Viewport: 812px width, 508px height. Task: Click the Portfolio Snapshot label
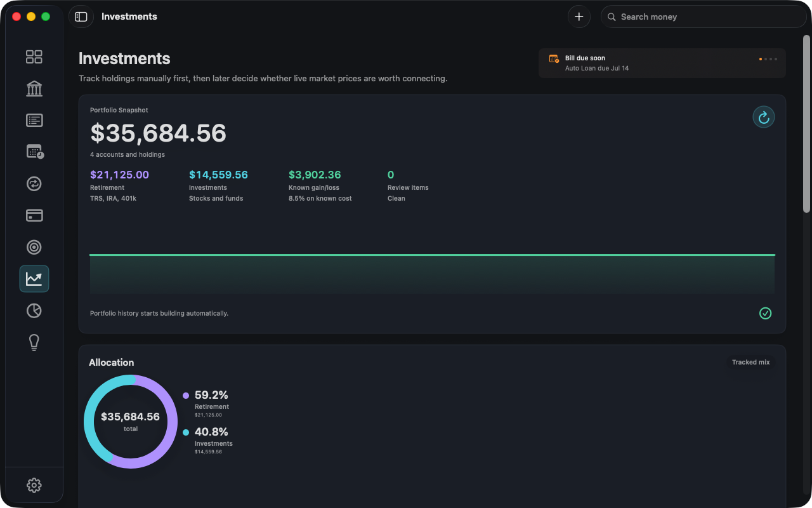coord(119,110)
